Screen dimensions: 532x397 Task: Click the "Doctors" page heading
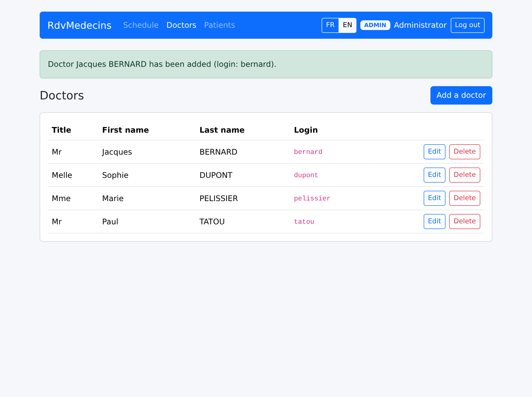pos(62,96)
